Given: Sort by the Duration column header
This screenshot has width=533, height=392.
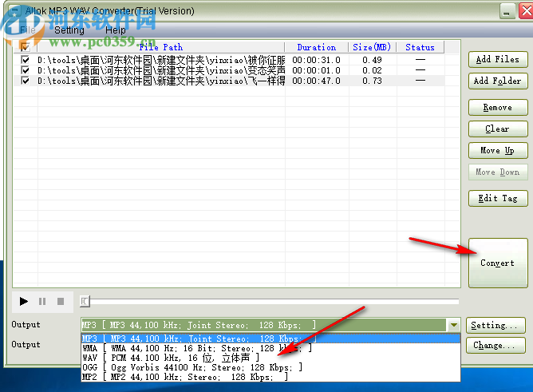Looking at the screenshot, I should click(x=317, y=47).
